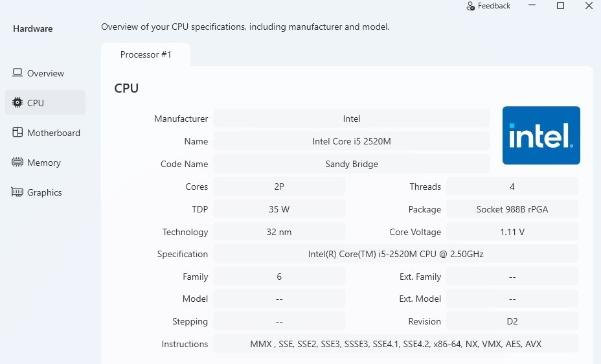This screenshot has height=364, width=601.
Task: Click the Model value field
Action: point(279,299)
